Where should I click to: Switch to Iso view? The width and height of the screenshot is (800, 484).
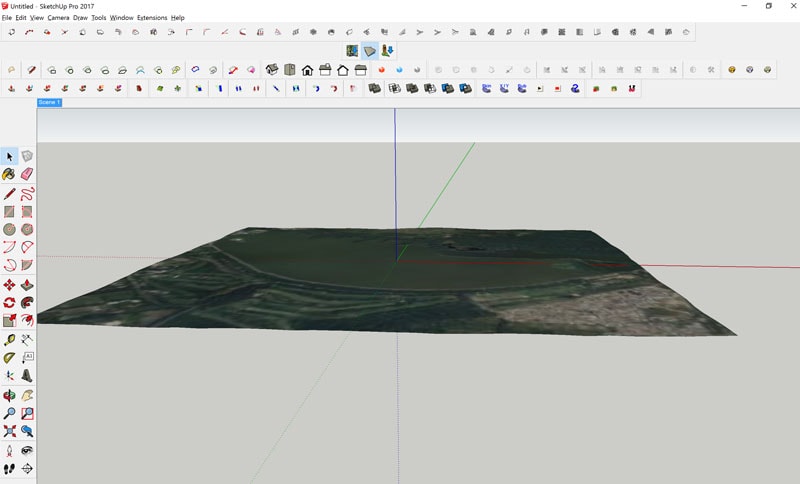[272, 69]
